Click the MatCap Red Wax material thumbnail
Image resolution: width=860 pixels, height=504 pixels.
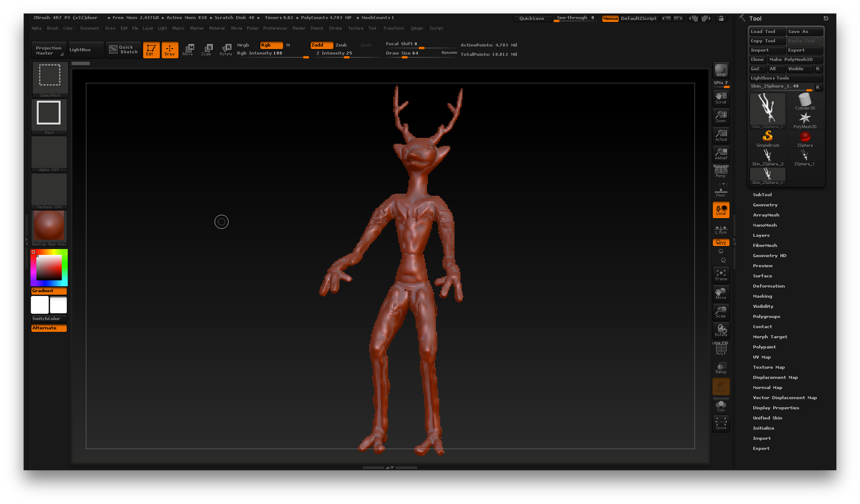tap(49, 226)
